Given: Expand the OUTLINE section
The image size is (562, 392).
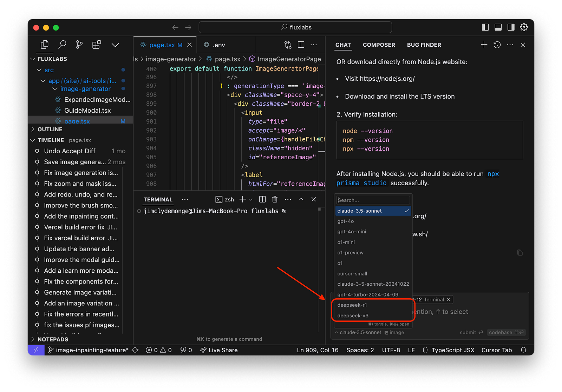Looking at the screenshot, I should pyautogui.click(x=50, y=129).
